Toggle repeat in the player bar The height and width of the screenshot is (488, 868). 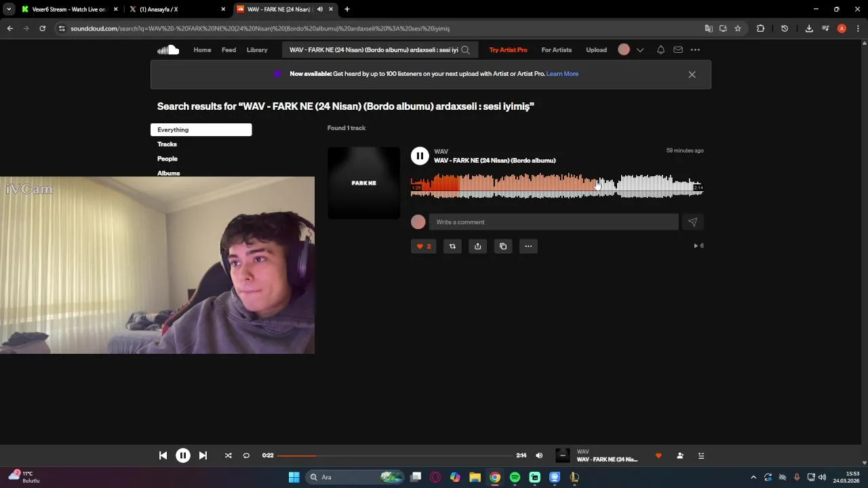pyautogui.click(x=246, y=455)
